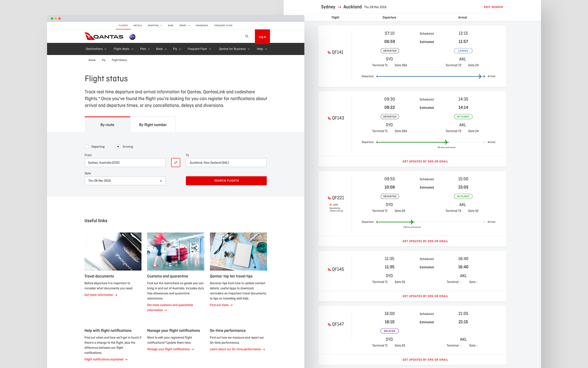This screenshot has width=588, height=368.
Task: Select the Arriving radio button
Action: click(x=118, y=146)
